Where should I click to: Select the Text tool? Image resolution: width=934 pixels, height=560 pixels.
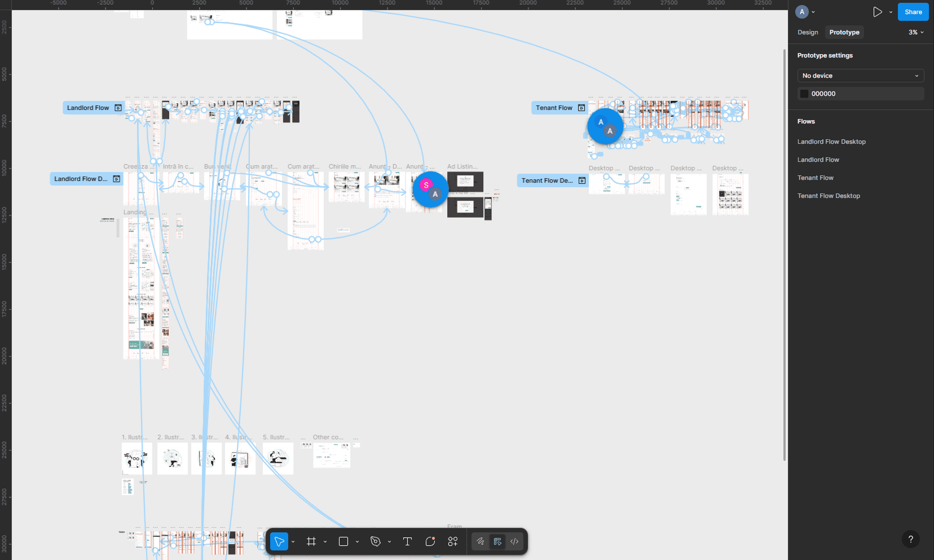click(x=407, y=541)
